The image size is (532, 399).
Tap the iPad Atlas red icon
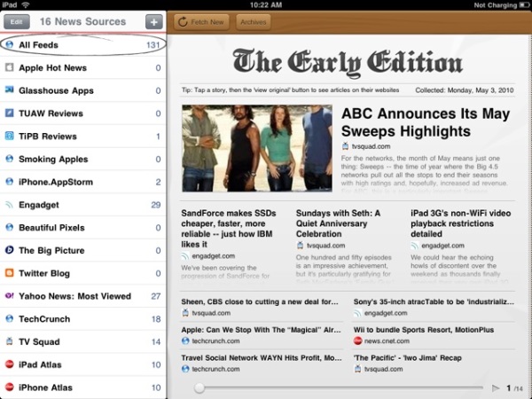(x=9, y=364)
